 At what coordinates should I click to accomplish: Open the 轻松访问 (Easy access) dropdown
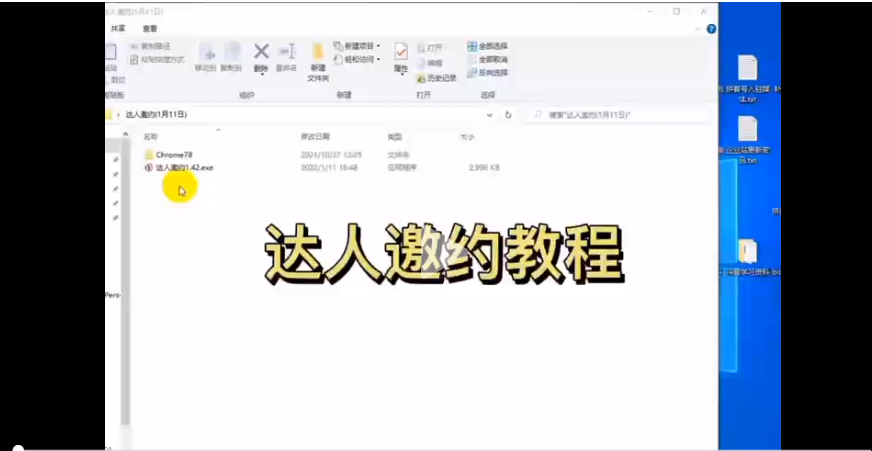point(357,60)
